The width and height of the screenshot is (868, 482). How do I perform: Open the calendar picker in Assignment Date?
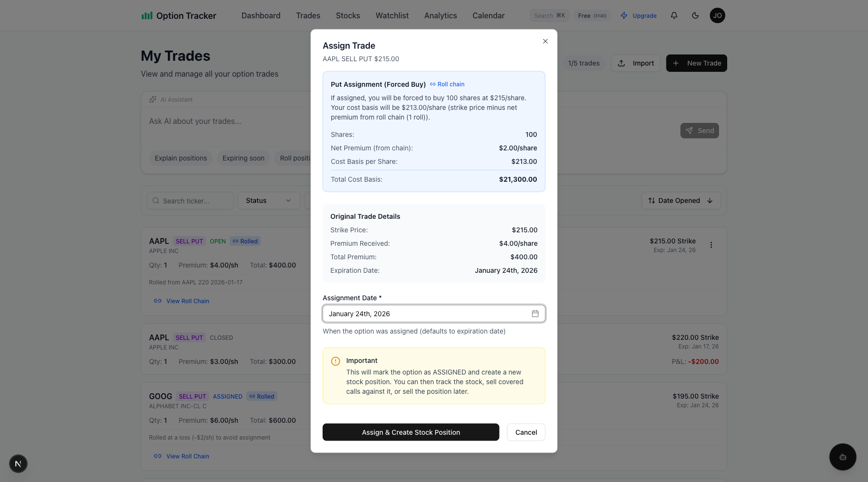tap(535, 313)
